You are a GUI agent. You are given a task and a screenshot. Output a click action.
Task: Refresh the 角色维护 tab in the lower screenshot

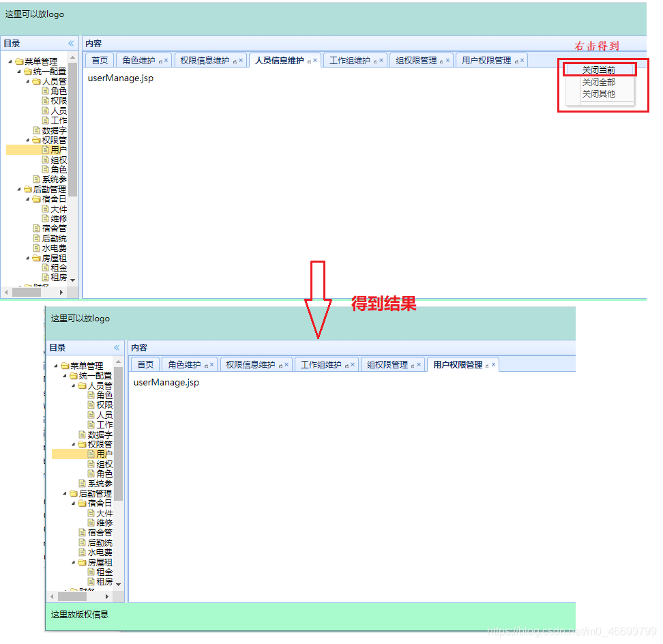pyautogui.click(x=207, y=366)
